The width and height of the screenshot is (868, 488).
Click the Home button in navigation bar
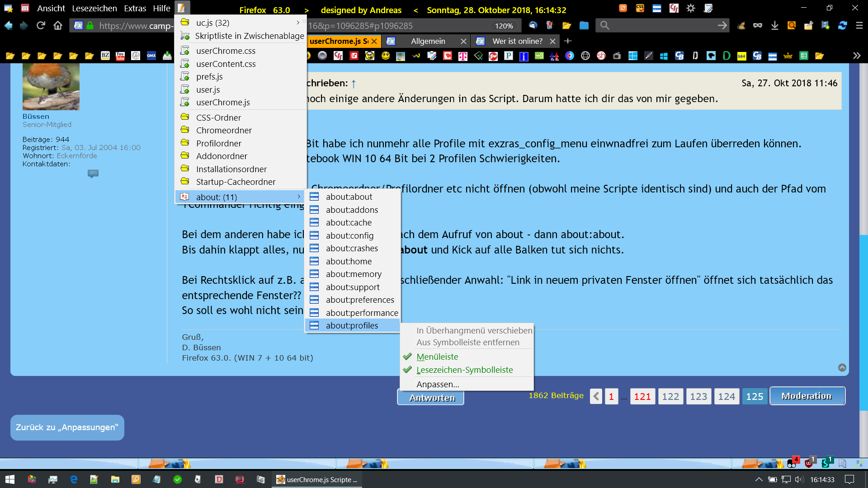point(58,26)
